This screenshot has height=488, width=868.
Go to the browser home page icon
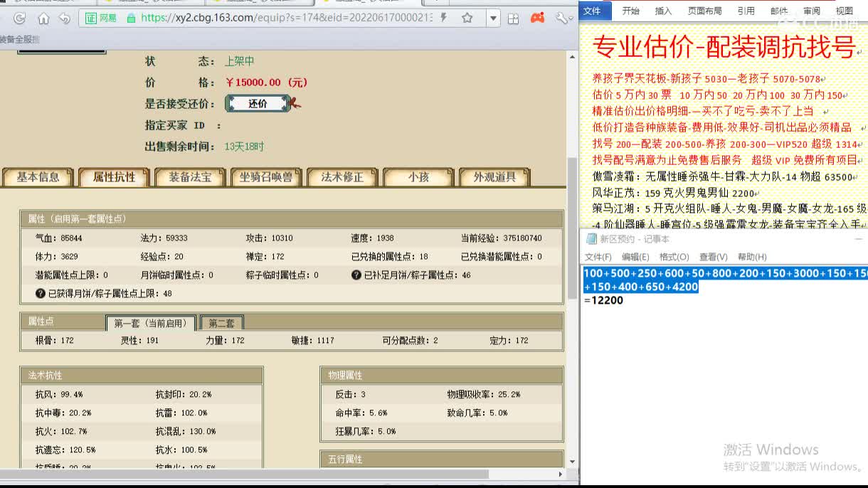[43, 18]
